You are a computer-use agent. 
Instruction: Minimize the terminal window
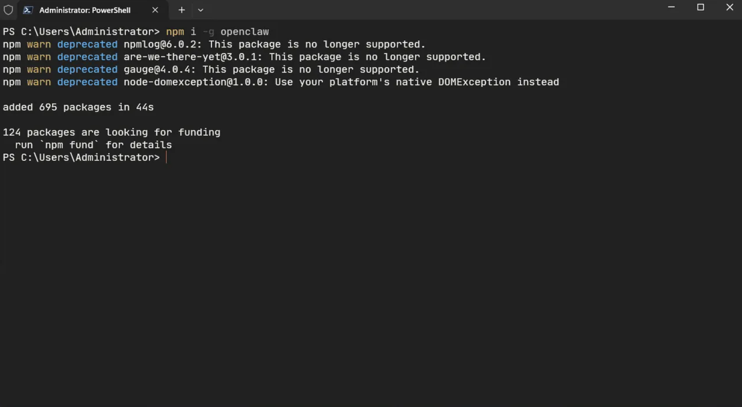(x=671, y=7)
